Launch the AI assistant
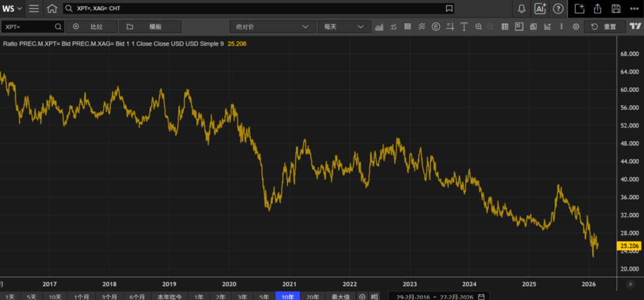Screen dimensions: 644x300 point(540,9)
